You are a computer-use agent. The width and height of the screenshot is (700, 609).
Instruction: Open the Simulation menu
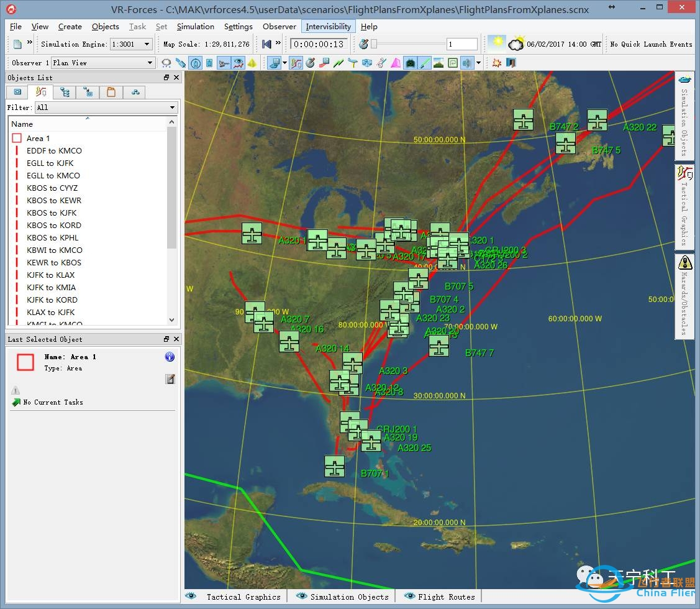(195, 27)
